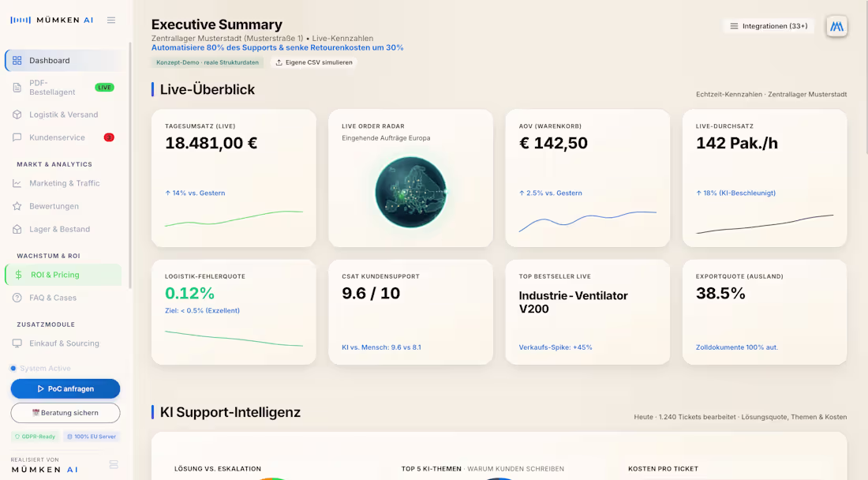Click the green LIVE badge
Screen dimensions: 868x480
pos(105,88)
